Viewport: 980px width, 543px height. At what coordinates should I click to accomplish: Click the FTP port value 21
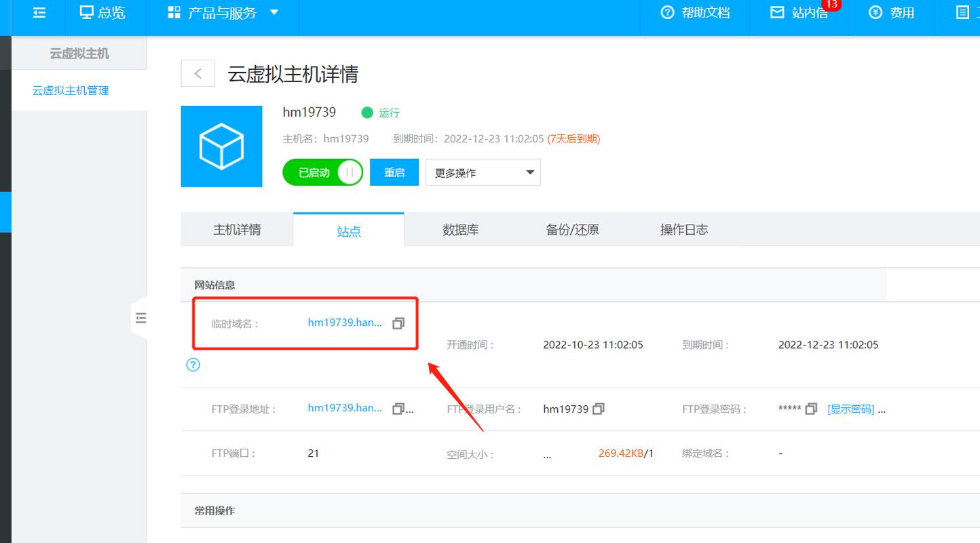(313, 453)
